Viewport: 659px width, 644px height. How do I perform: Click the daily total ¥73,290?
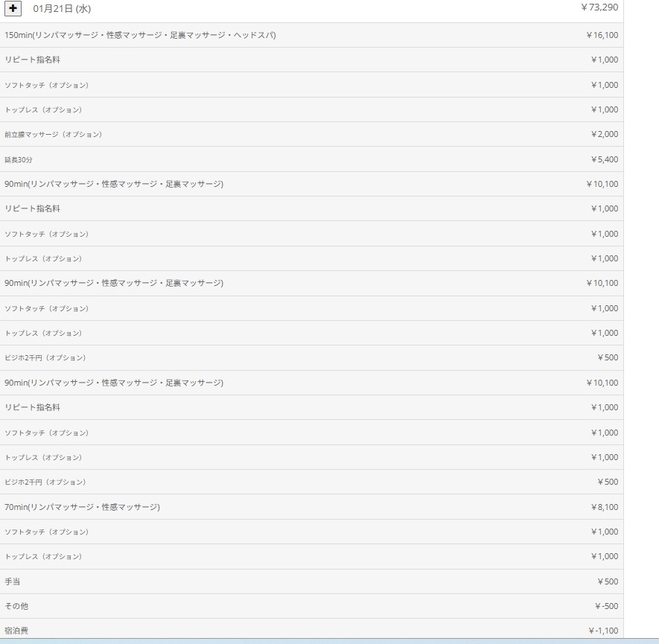click(x=599, y=8)
